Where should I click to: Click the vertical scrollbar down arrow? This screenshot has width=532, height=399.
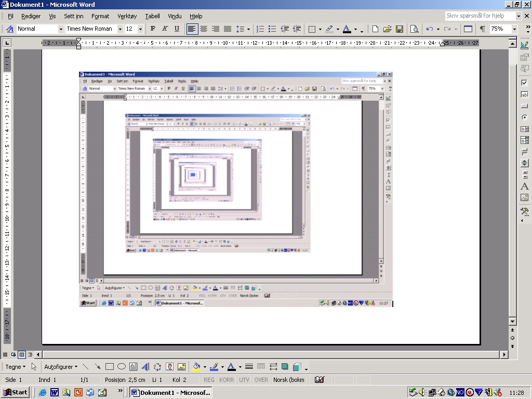513,321
